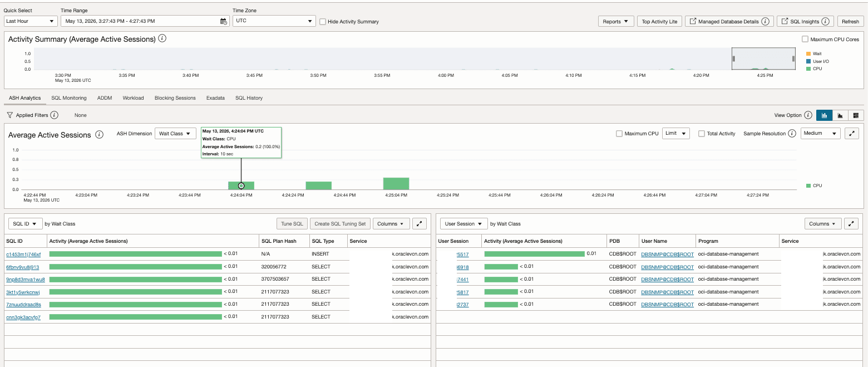The width and height of the screenshot is (868, 367).
Task: Click the Top Activity Lite button
Action: click(x=659, y=21)
